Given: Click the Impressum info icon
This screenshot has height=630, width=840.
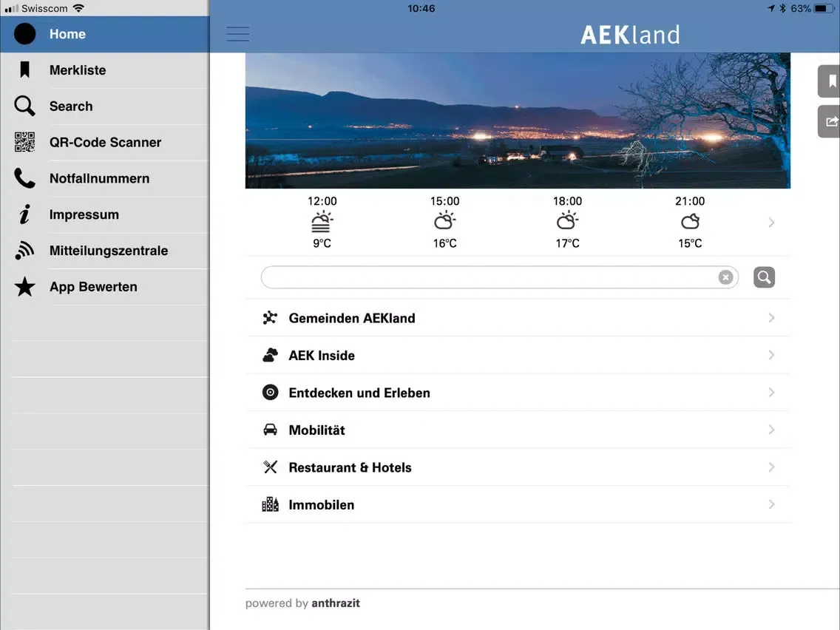Looking at the screenshot, I should point(24,214).
